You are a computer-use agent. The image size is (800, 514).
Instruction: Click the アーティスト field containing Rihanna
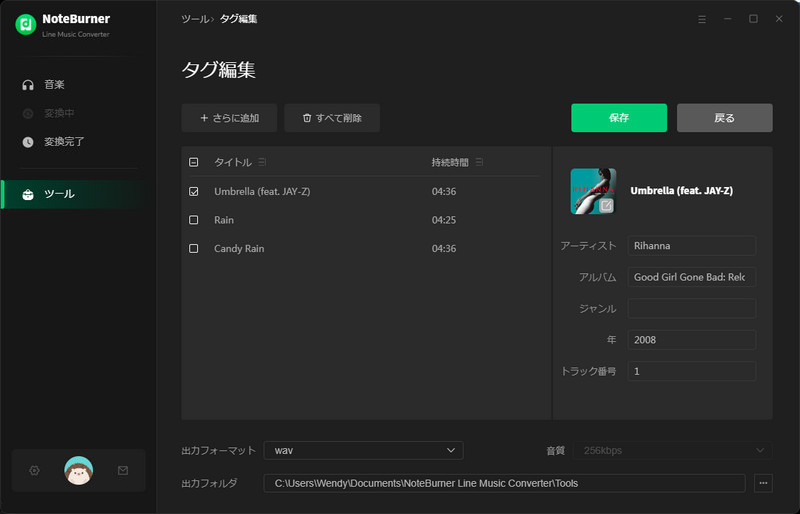691,246
